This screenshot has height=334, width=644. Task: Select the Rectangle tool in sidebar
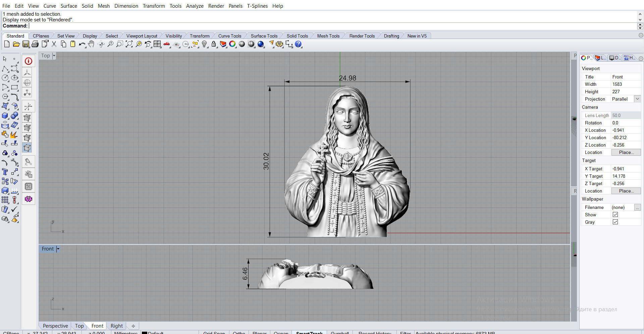(14, 87)
